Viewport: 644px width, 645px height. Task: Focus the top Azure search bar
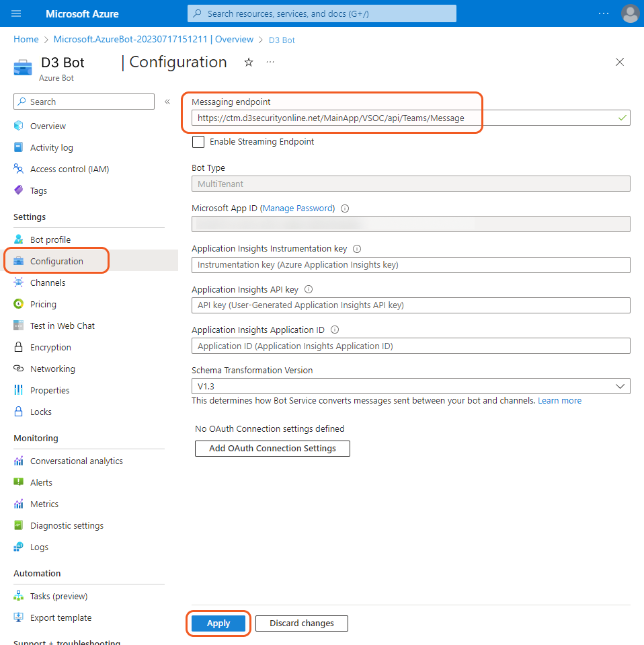321,13
